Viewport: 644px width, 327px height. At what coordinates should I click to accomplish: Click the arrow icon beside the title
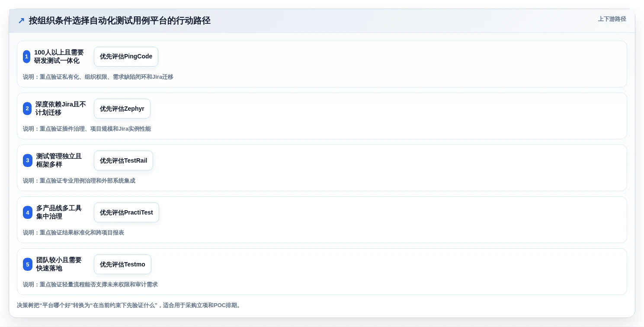click(21, 21)
